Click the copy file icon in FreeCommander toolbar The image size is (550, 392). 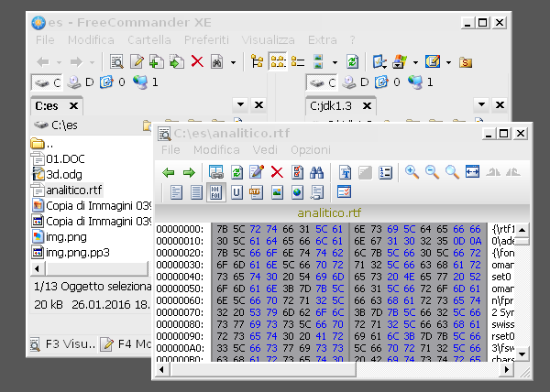coord(157,62)
